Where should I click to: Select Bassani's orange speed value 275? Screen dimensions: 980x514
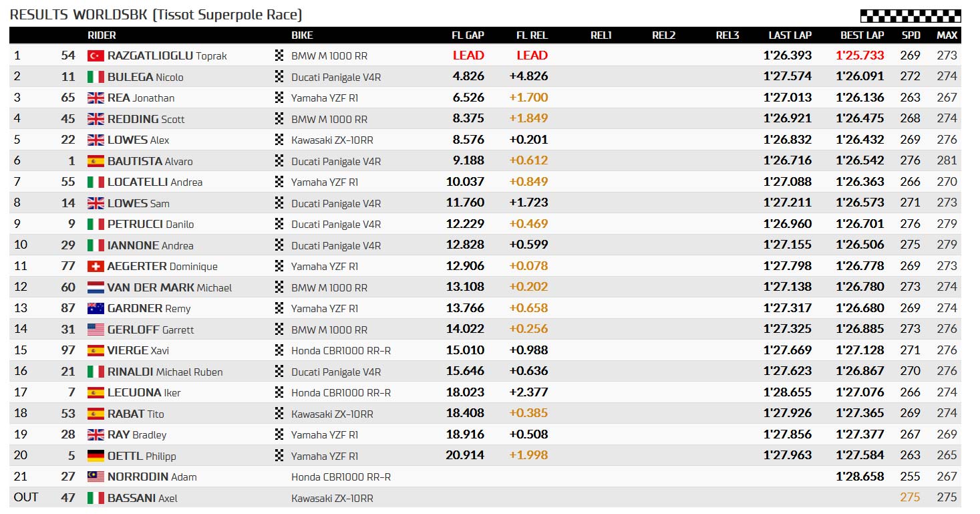click(910, 497)
